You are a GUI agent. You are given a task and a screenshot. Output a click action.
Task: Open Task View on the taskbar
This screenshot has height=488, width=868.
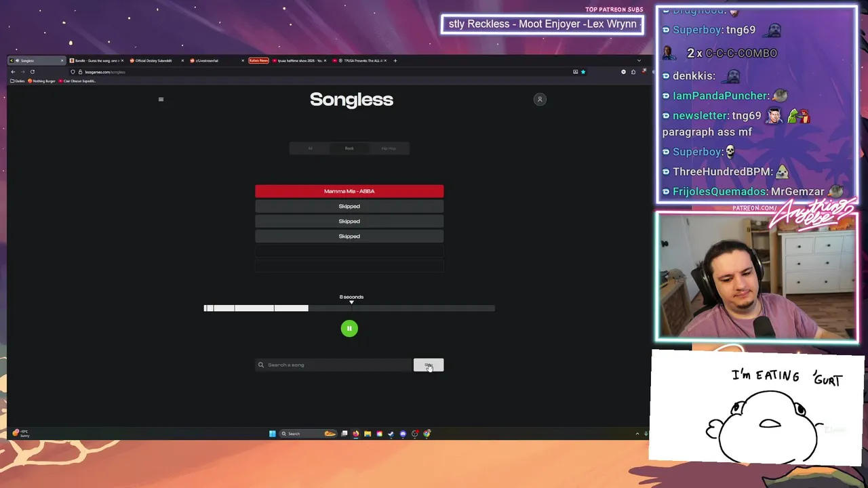[344, 434]
